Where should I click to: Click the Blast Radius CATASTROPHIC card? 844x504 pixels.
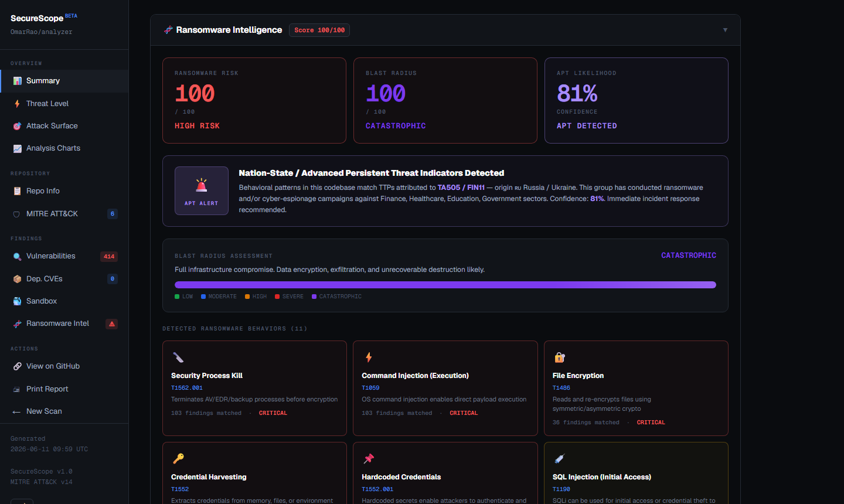445,100
